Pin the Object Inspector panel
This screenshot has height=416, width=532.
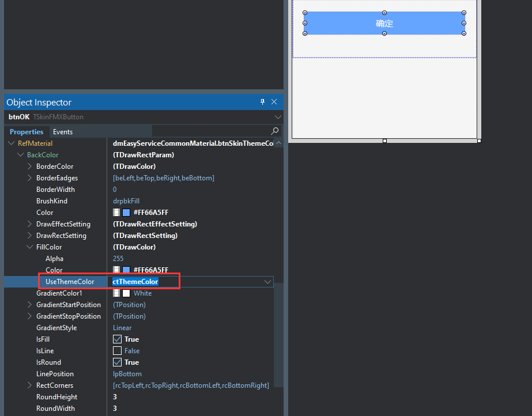click(262, 102)
